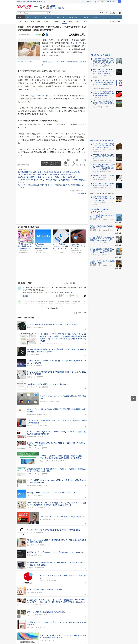138x644 pixels.
Task: Open the ランキング navigation tab
Action: (x=86, y=17)
